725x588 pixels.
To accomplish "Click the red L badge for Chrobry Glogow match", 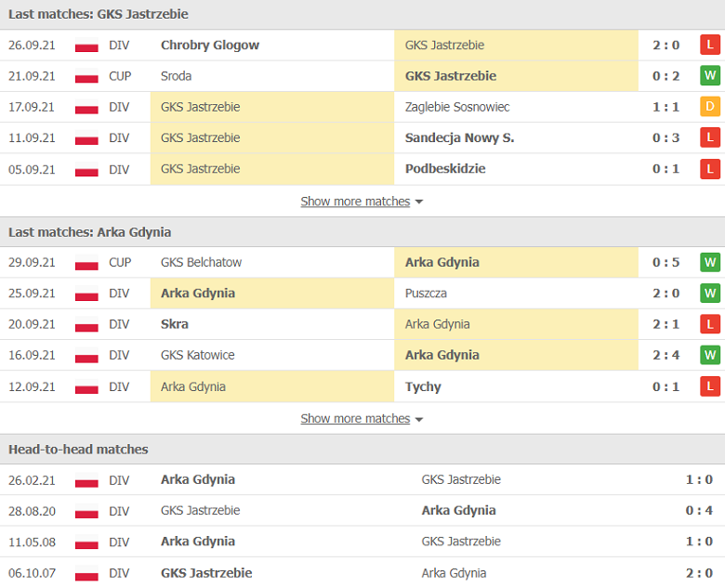I will point(710,45).
